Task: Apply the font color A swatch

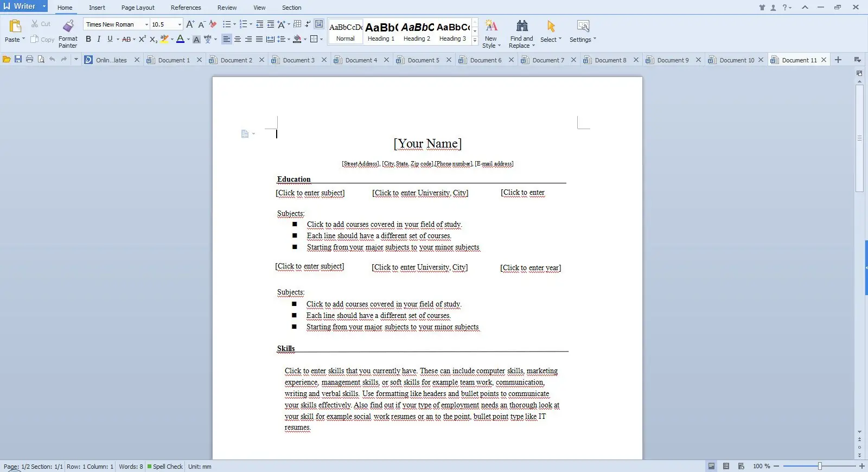Action: point(180,39)
